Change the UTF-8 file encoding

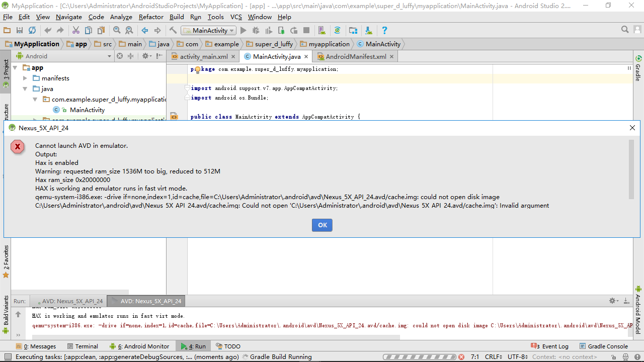tap(518, 357)
